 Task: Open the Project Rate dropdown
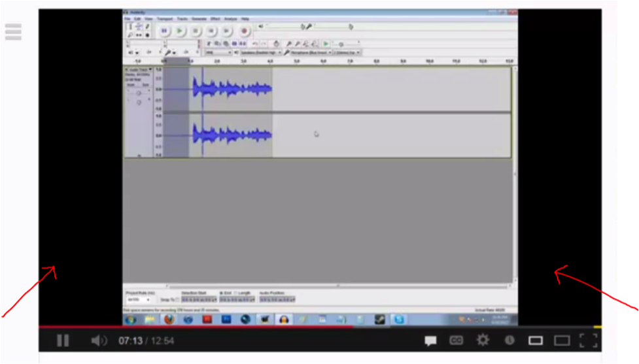click(x=138, y=300)
